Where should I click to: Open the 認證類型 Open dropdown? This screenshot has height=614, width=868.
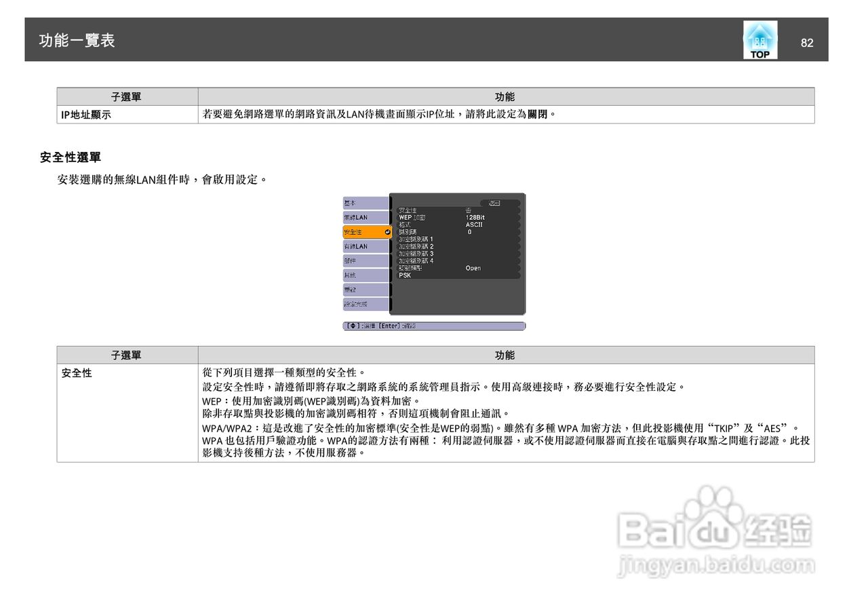point(473,268)
